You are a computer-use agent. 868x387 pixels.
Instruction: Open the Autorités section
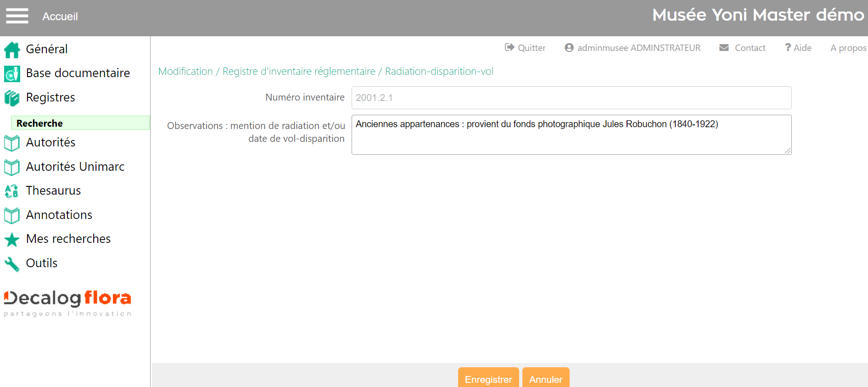pyautogui.click(x=50, y=142)
